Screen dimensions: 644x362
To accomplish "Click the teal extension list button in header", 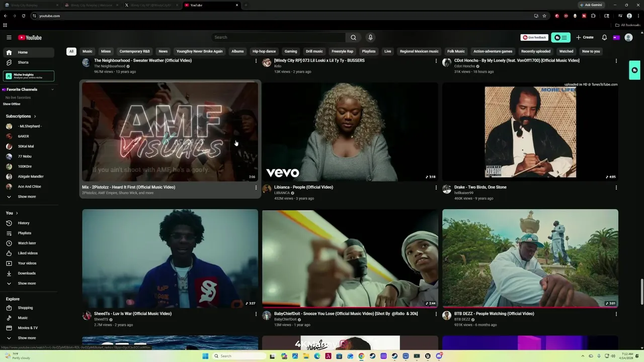I will pyautogui.click(x=560, y=37).
